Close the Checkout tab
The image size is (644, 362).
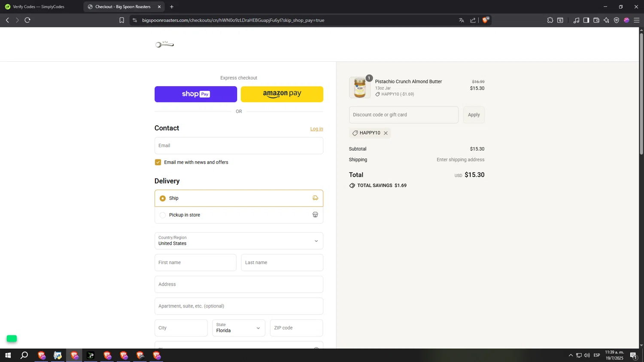(159, 7)
